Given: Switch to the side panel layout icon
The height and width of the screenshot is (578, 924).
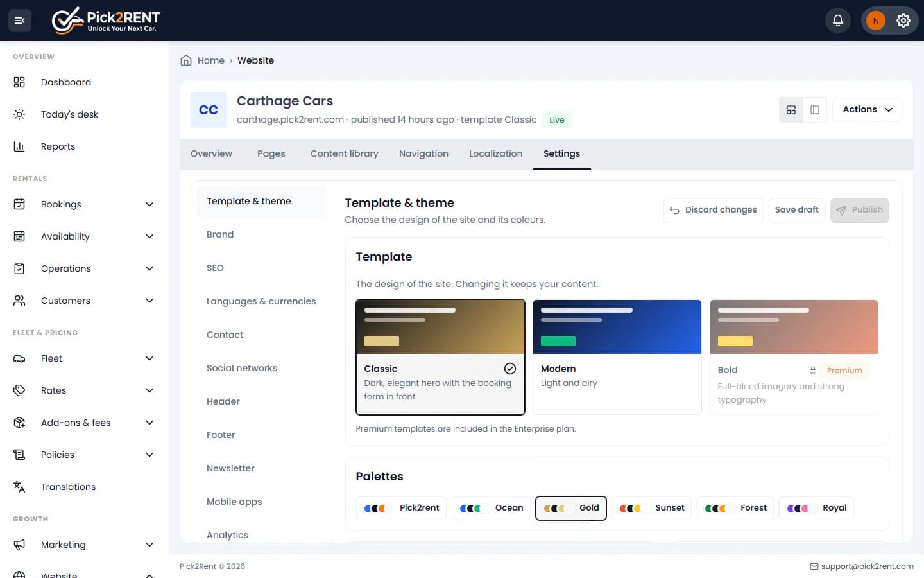Looking at the screenshot, I should pyautogui.click(x=815, y=110).
